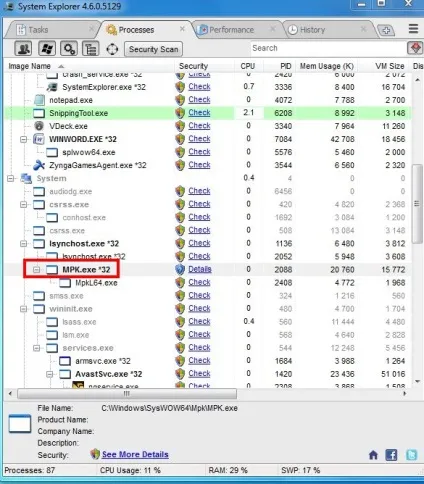Collapse the MPK.exe *32 node

37,270
